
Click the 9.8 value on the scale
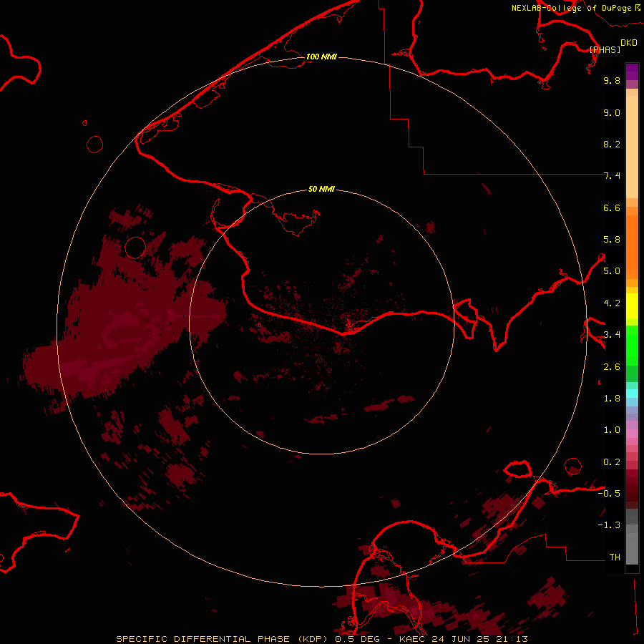click(x=612, y=80)
